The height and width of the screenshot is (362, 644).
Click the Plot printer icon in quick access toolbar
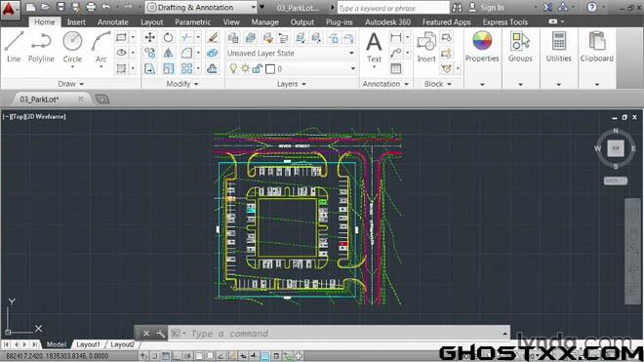click(x=91, y=7)
